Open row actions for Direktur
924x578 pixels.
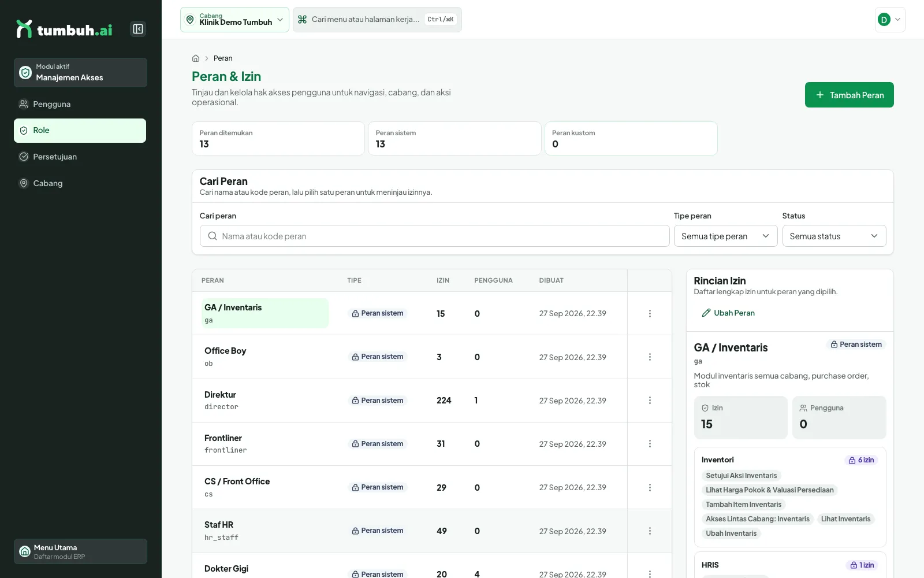[x=650, y=401]
